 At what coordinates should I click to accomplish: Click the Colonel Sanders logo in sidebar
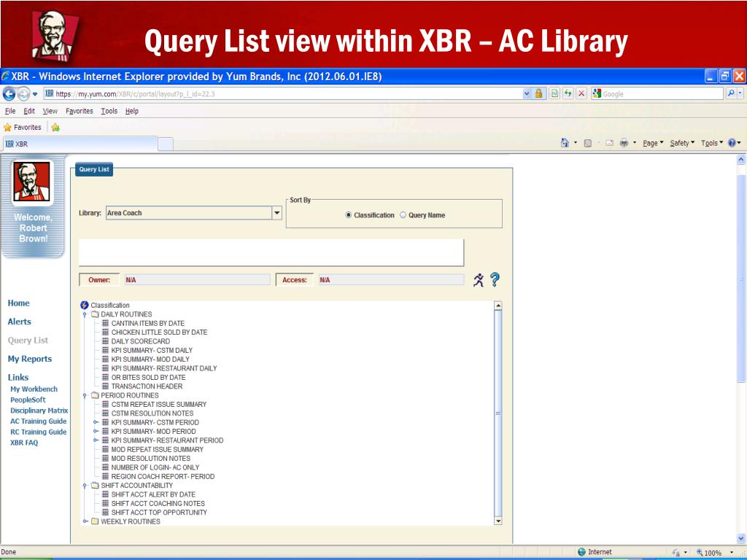pos(32,182)
